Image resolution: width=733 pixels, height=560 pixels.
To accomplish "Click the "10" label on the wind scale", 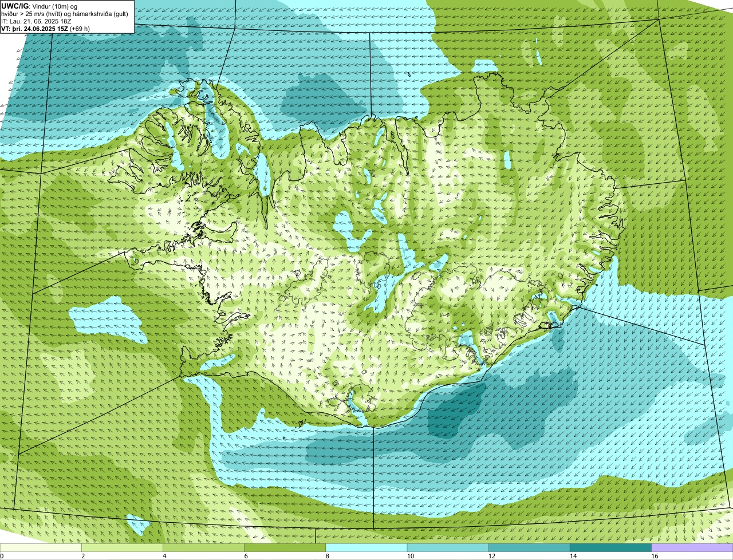I will click(x=411, y=556).
